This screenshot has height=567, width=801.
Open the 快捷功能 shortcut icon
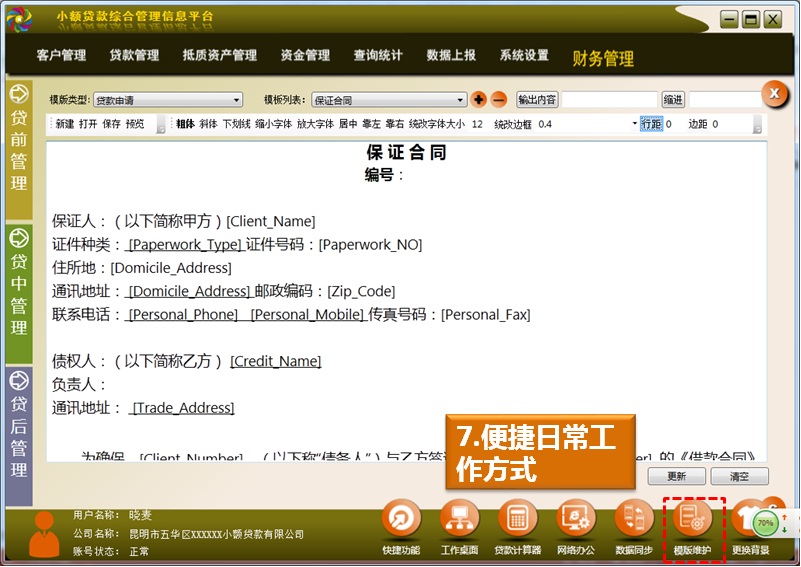click(x=400, y=520)
